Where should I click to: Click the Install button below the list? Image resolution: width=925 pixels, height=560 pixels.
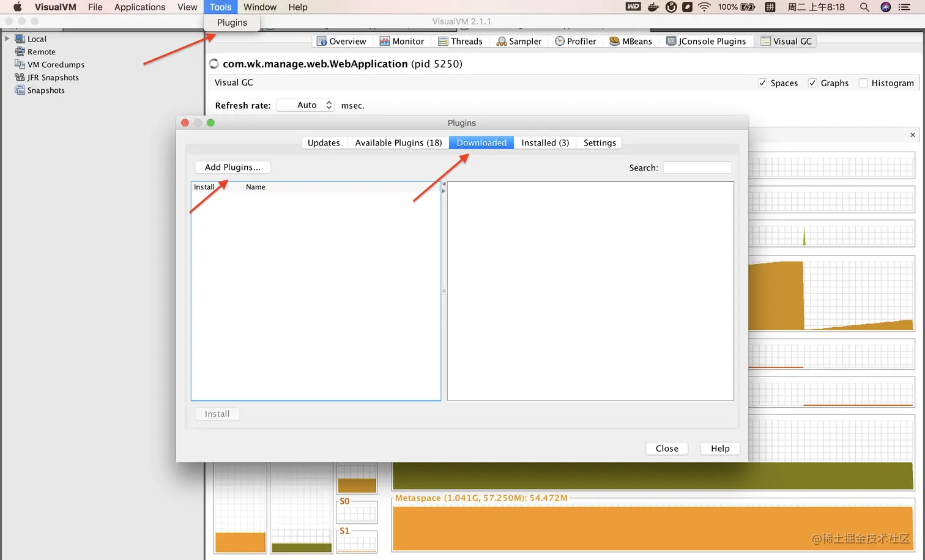tap(217, 414)
